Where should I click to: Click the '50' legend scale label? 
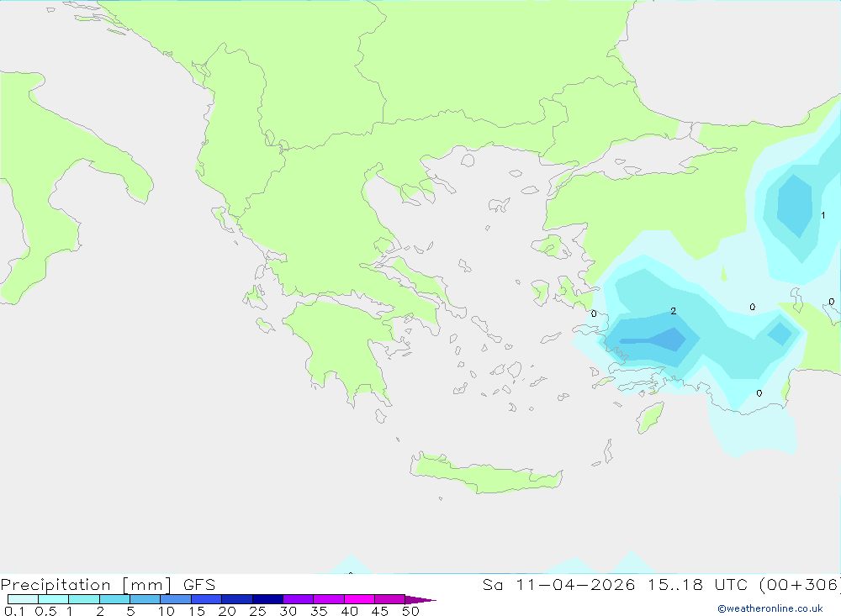click(410, 611)
